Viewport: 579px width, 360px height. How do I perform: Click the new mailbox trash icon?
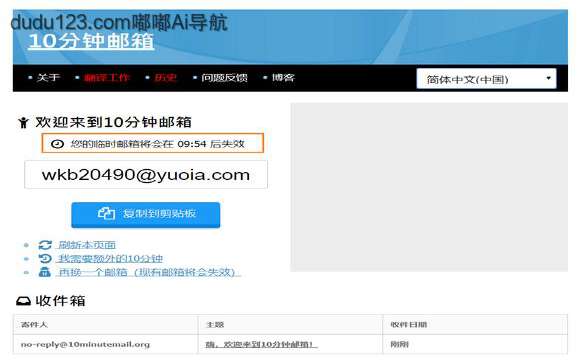(45, 272)
